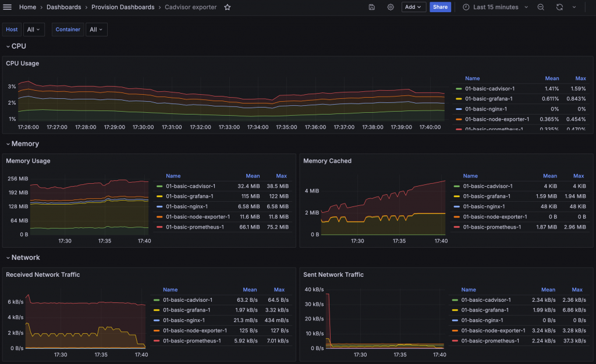Toggle 01-basic-grafana-1 series in CPU Usage

488,99
